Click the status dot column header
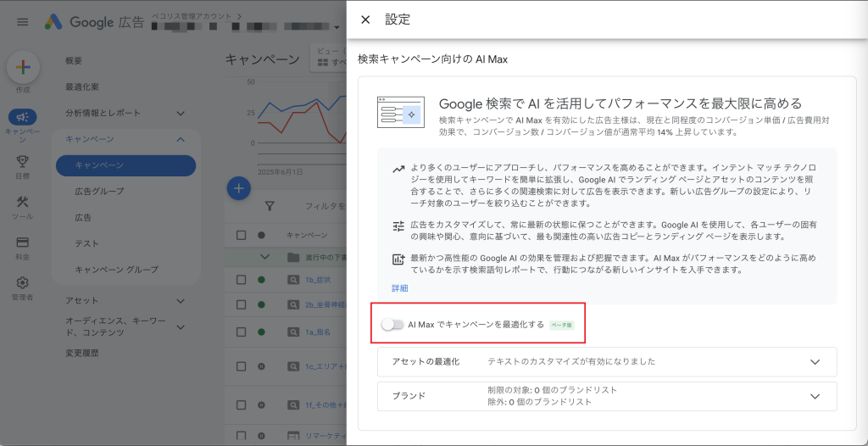Screen dimensions: 868x446 pos(261,235)
